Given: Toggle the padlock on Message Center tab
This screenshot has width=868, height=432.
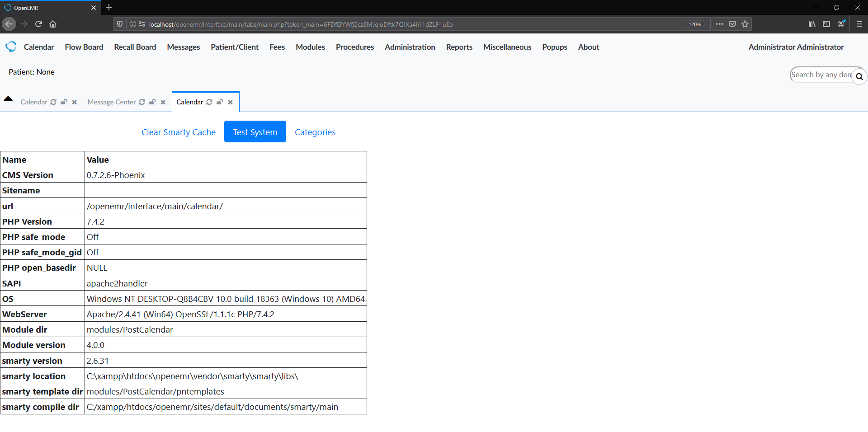Looking at the screenshot, I should [152, 102].
